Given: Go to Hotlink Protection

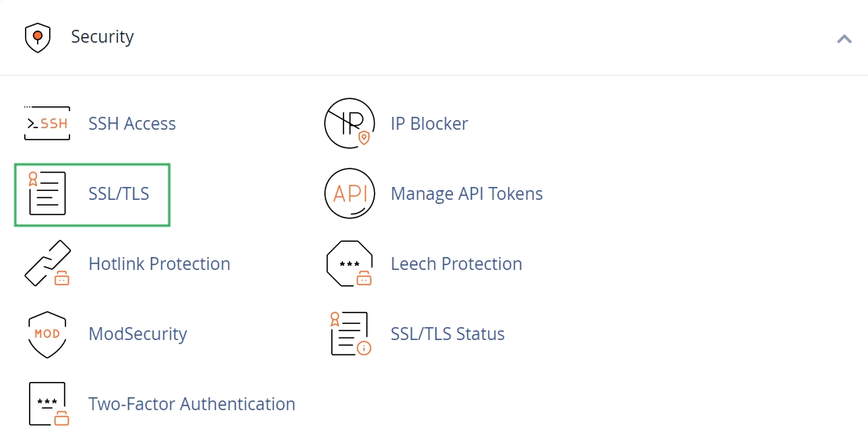Looking at the screenshot, I should pos(160,264).
